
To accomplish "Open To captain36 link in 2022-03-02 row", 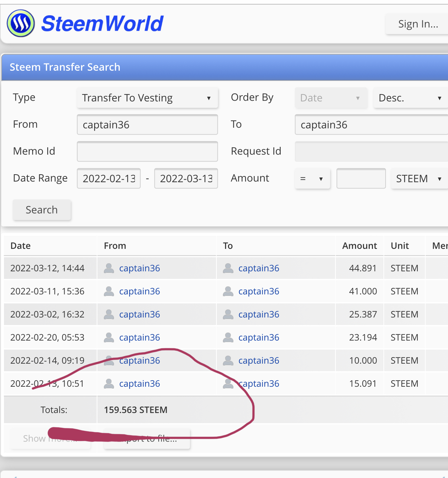I will (x=259, y=315).
